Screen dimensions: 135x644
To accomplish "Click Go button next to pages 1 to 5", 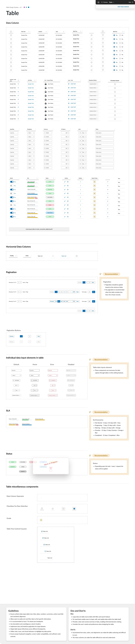I will point(94,292).
